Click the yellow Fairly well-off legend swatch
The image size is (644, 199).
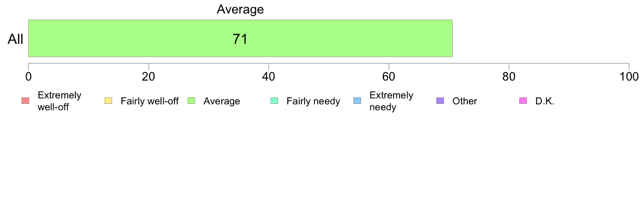[108, 101]
